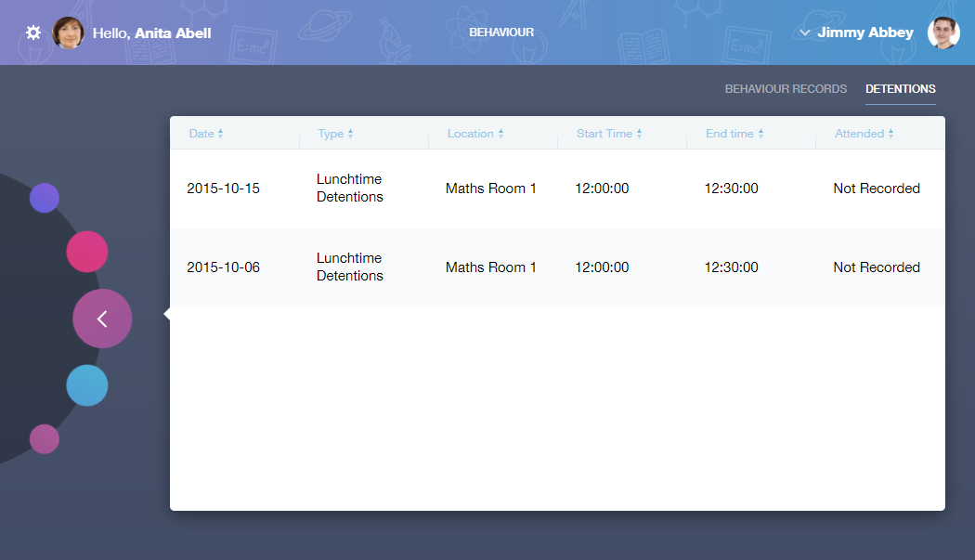Sort table by Start Time column
Viewport: 975px width, 560px height.
point(609,133)
